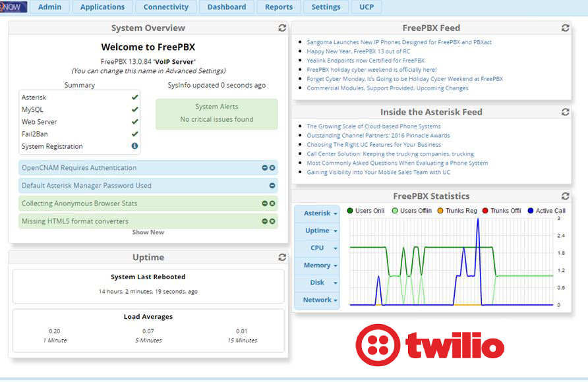The height and width of the screenshot is (382, 588).
Task: Dismiss the OpenCNAM Requires Authentication notice
Action: coord(272,168)
